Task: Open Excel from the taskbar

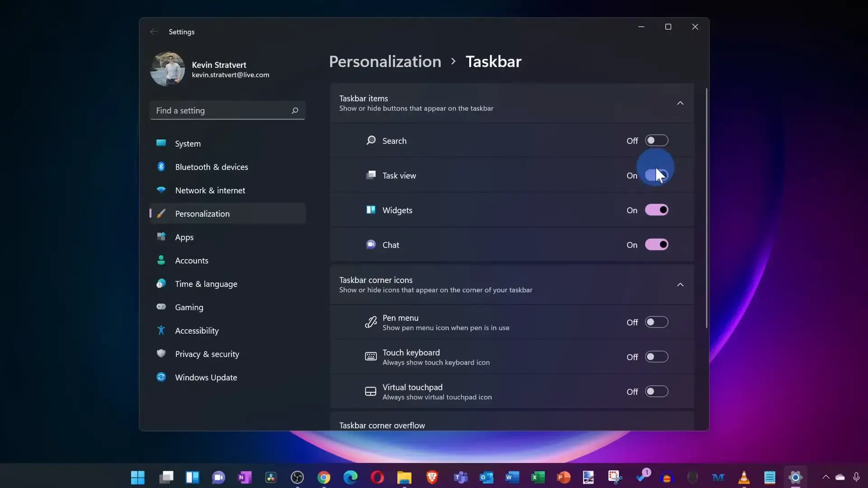Action: tap(538, 477)
